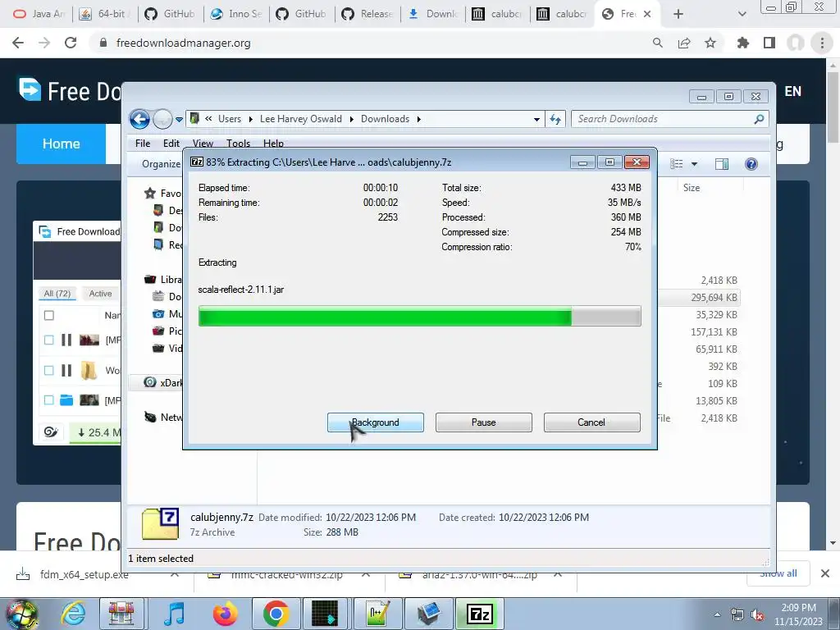
Task: Open the Organize toolbar menu
Action: [x=161, y=164]
